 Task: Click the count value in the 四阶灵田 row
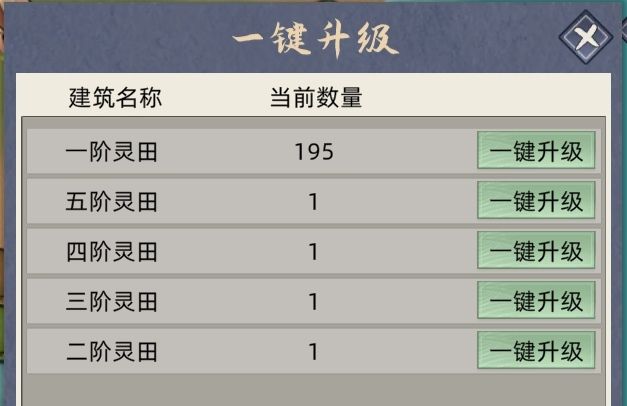pos(314,252)
